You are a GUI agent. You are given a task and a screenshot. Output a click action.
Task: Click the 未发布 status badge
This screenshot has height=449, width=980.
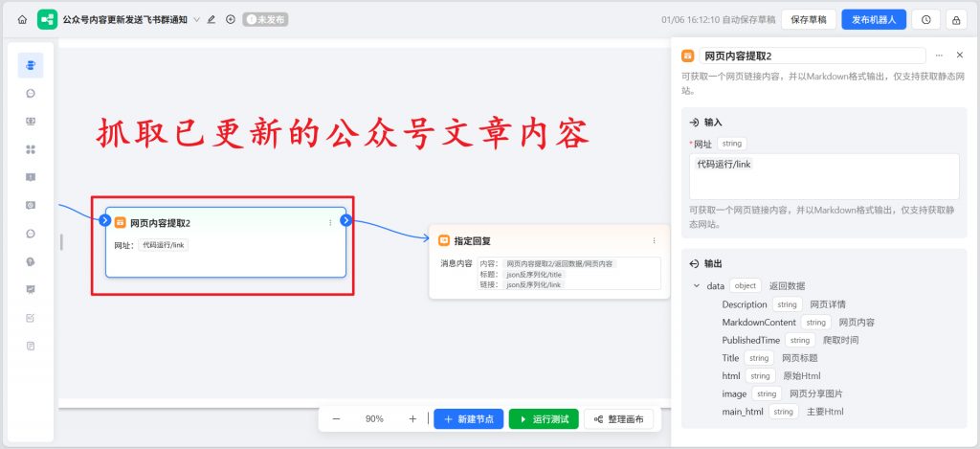(x=265, y=19)
